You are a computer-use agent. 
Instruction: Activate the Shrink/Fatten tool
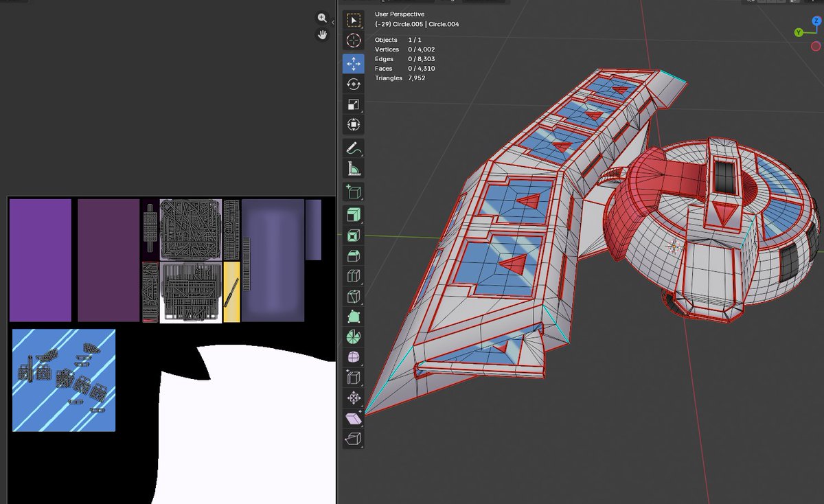(x=353, y=398)
